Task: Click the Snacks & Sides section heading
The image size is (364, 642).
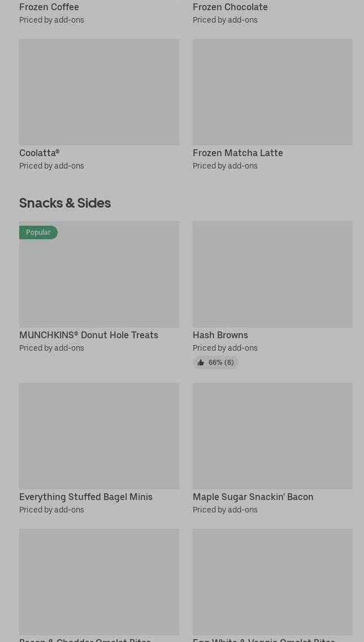Action: pos(65,202)
